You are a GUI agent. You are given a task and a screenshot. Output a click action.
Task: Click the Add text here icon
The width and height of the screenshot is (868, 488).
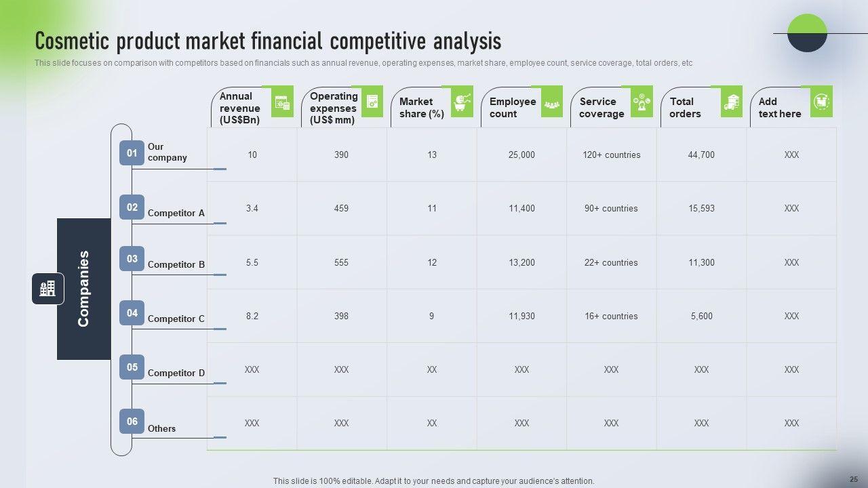click(822, 102)
